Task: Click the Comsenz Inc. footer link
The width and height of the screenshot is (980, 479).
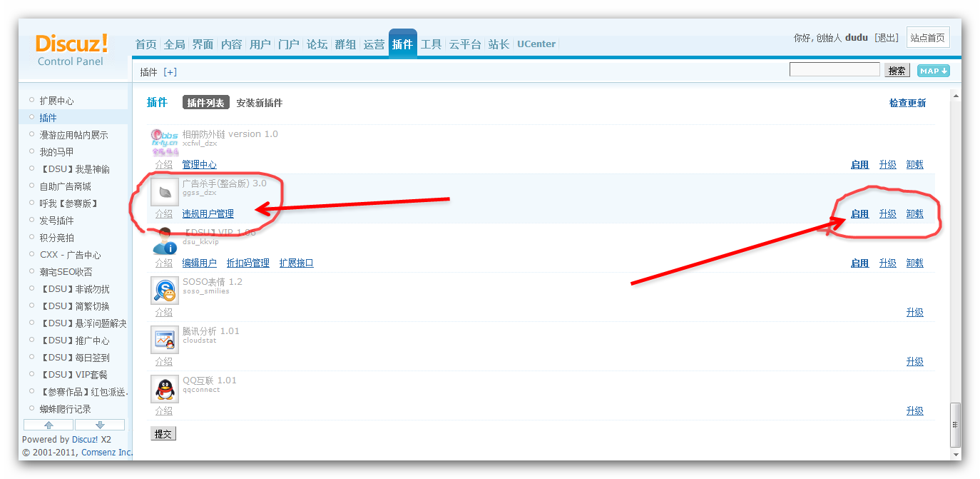Action: coord(107,453)
